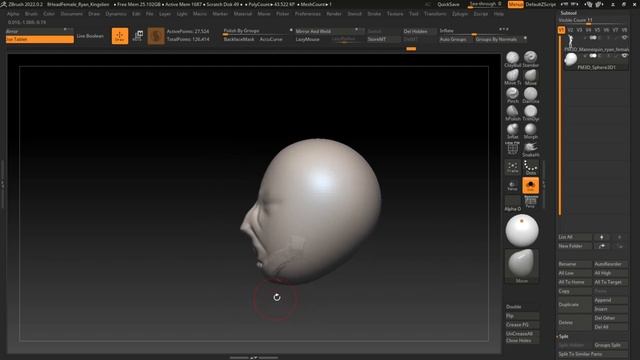
Task: Collapse the Split section
Action: 563,336
